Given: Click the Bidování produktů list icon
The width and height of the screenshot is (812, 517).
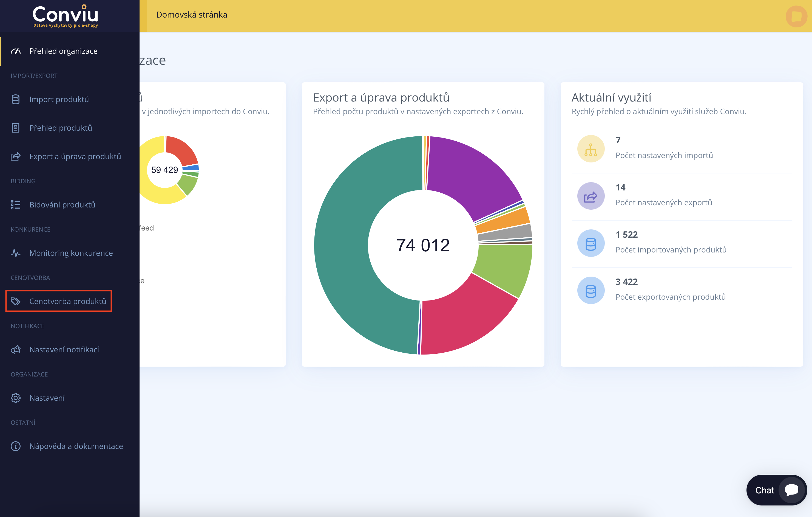Looking at the screenshot, I should click(16, 205).
